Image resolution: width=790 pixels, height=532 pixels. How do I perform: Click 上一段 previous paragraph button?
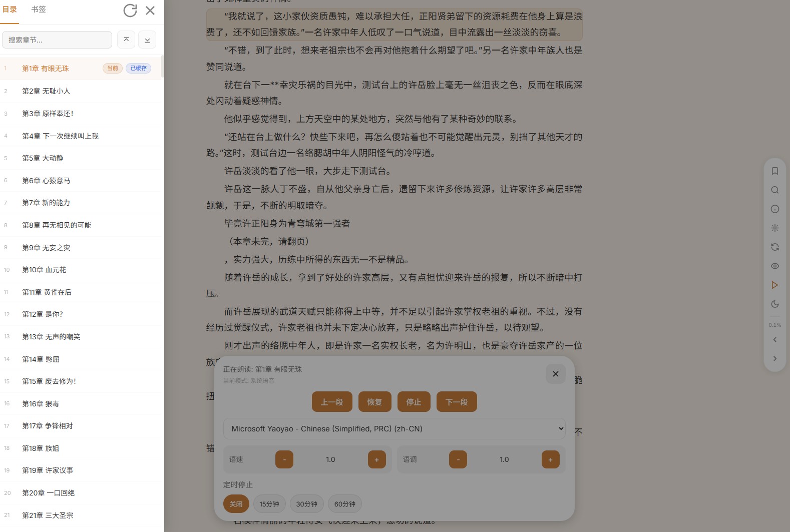[x=332, y=402]
